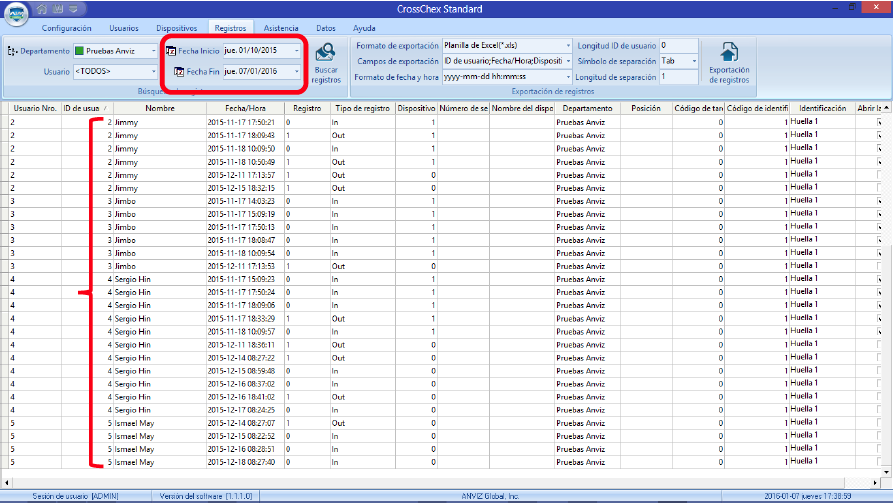The height and width of the screenshot is (503, 893).
Task: Toggle Abrir checkbox for Jimmy 2015-11-17 18:09:43
Action: click(x=879, y=136)
